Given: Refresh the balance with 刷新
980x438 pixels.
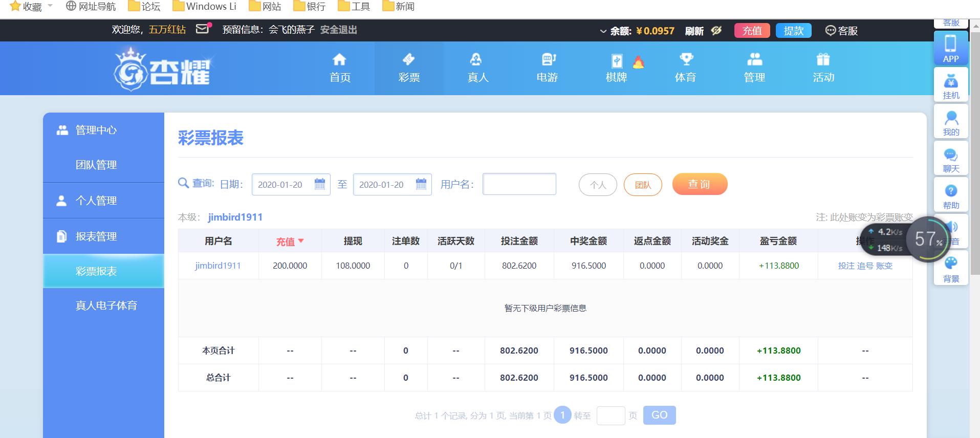Looking at the screenshot, I should pyautogui.click(x=694, y=31).
